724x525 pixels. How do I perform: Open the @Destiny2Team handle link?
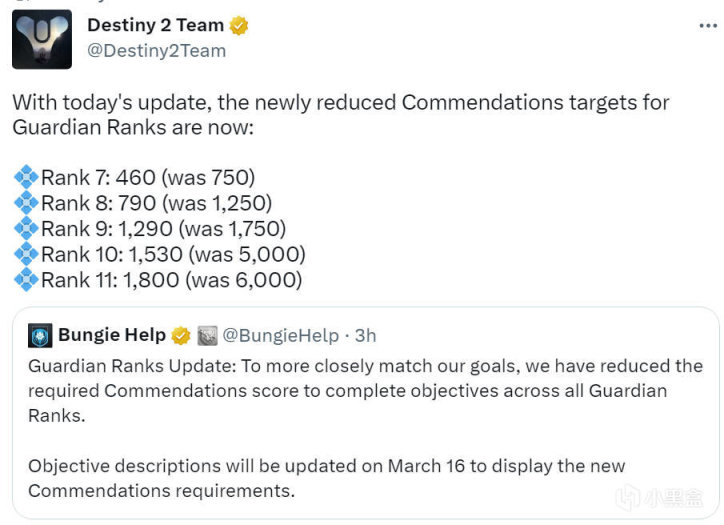pos(156,50)
